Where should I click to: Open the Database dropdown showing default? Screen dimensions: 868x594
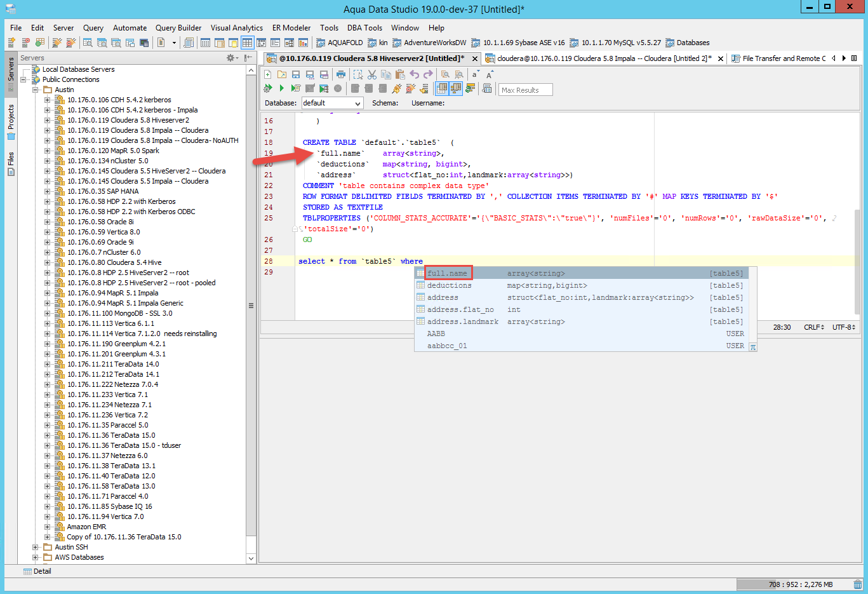331,103
